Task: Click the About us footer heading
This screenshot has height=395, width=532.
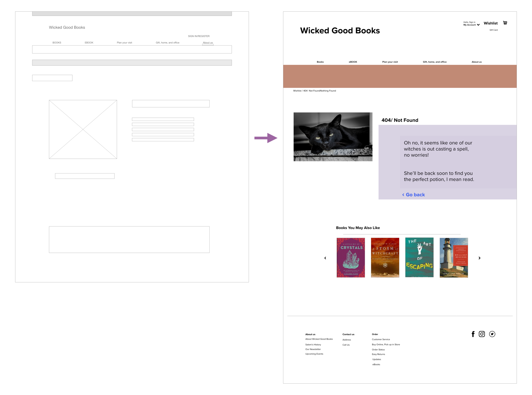Action: (x=310, y=334)
